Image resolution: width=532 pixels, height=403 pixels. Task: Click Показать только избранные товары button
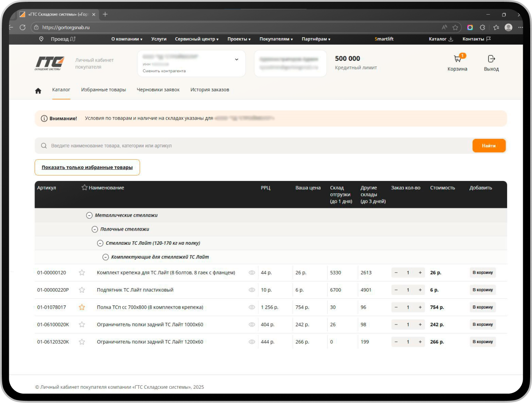(87, 168)
